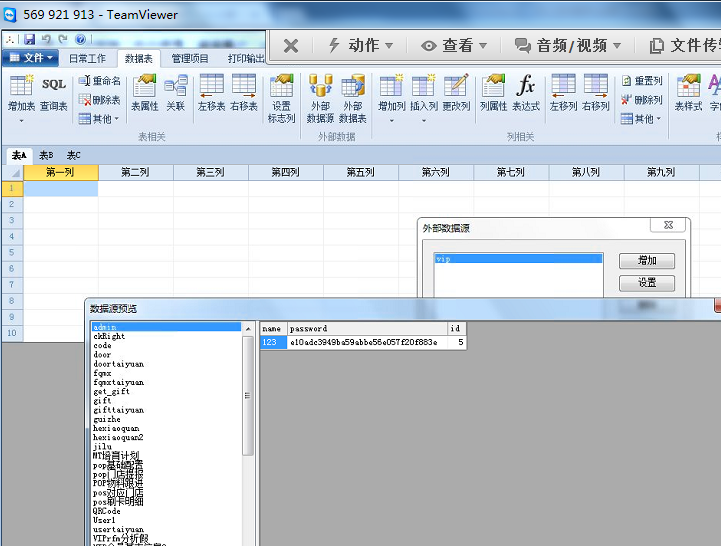The image size is (721, 546).
Task: Click the 左移表 move table left icon
Action: coord(211,91)
